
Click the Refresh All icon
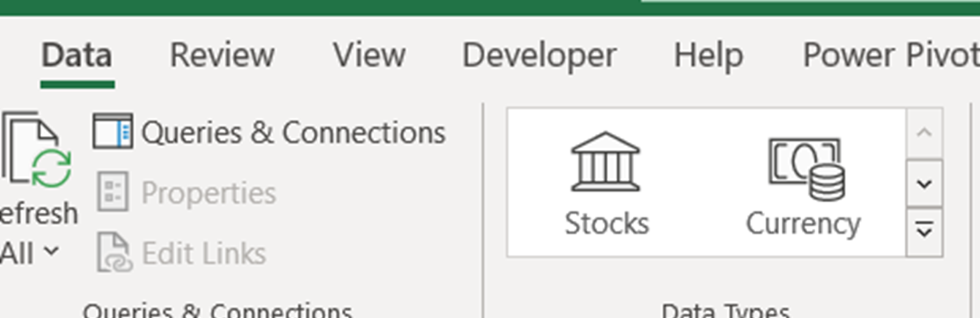click(x=37, y=150)
